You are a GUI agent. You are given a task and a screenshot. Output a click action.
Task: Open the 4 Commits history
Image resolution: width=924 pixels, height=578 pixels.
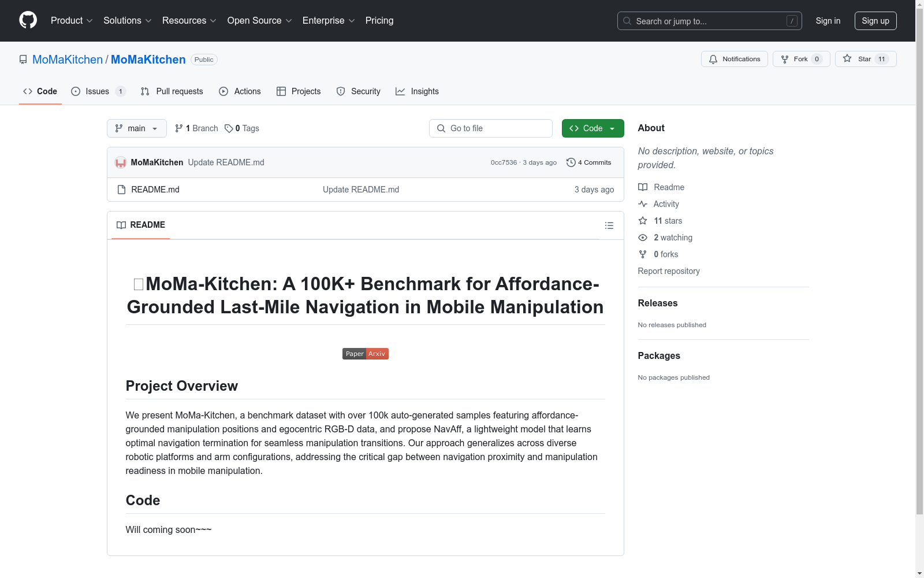[589, 162]
